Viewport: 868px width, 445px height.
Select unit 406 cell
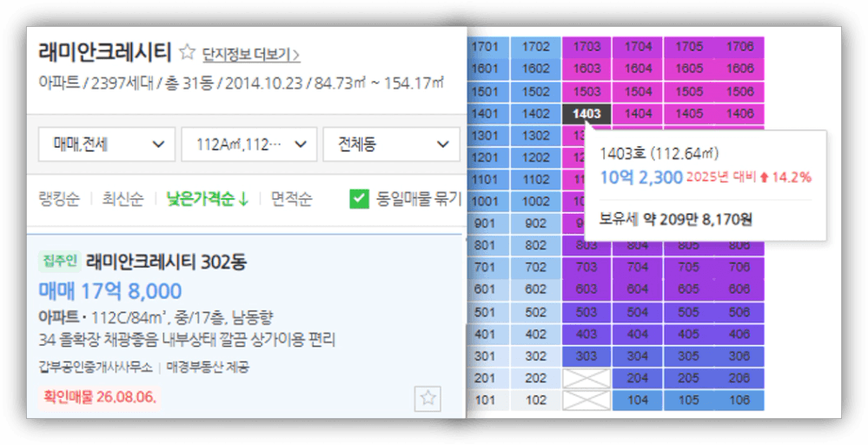click(739, 335)
